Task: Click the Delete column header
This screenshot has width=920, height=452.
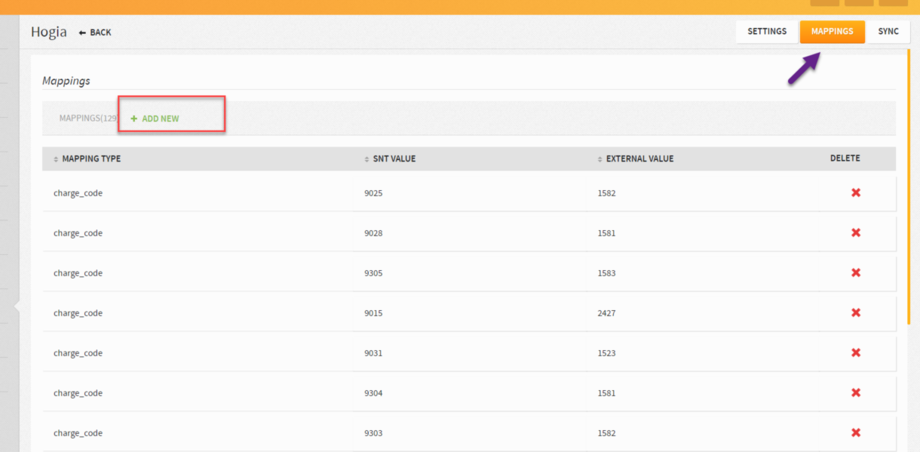Action: pyautogui.click(x=845, y=158)
